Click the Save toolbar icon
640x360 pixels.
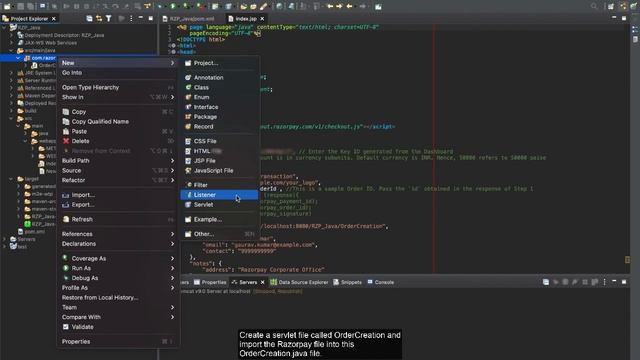[x=20, y=6]
